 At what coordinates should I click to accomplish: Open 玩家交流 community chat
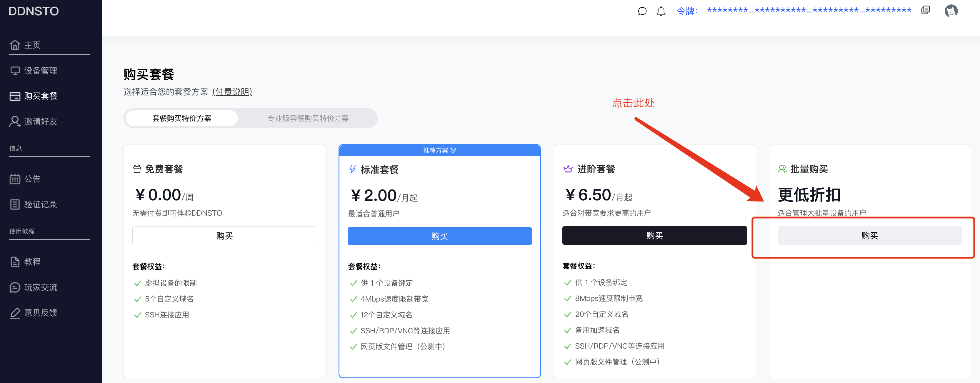click(x=40, y=287)
